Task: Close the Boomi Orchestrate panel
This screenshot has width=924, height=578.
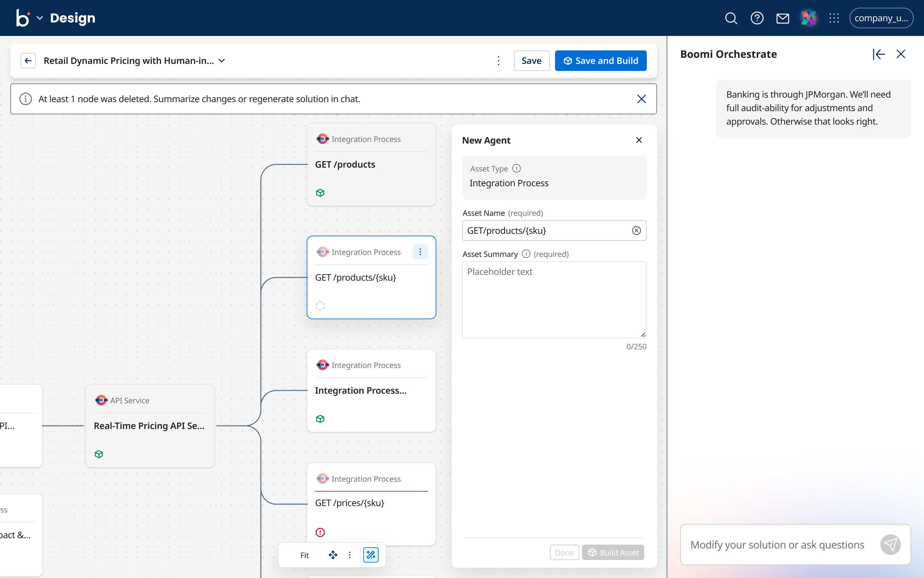Action: (901, 54)
